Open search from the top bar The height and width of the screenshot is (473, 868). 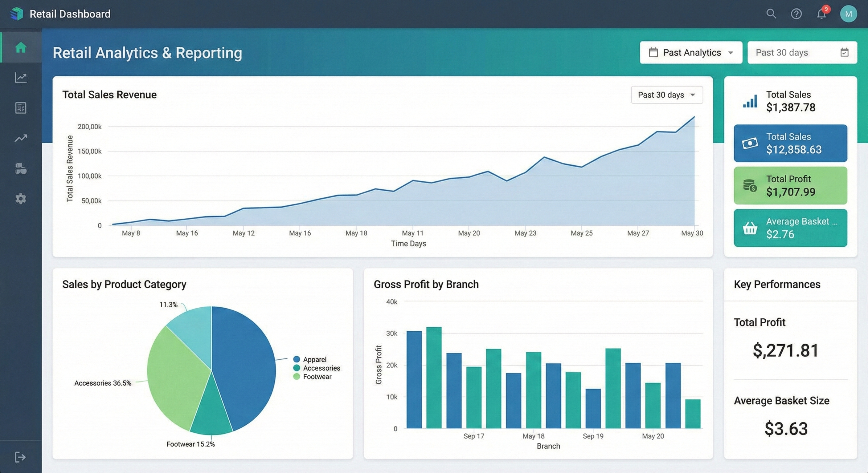771,14
